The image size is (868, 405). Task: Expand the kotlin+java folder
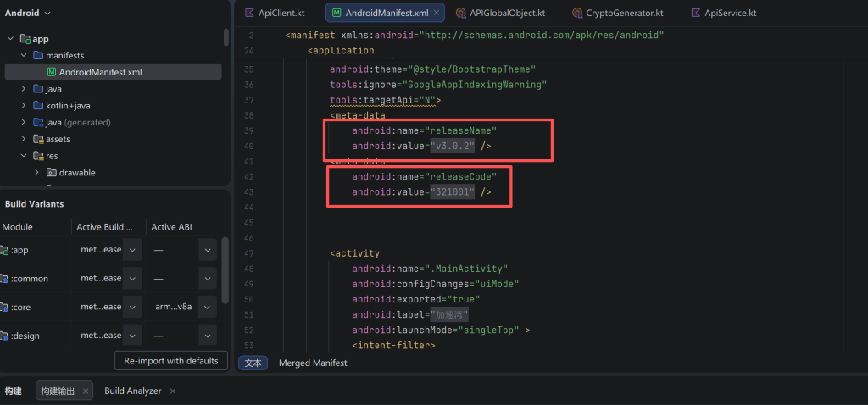pyautogui.click(x=24, y=106)
